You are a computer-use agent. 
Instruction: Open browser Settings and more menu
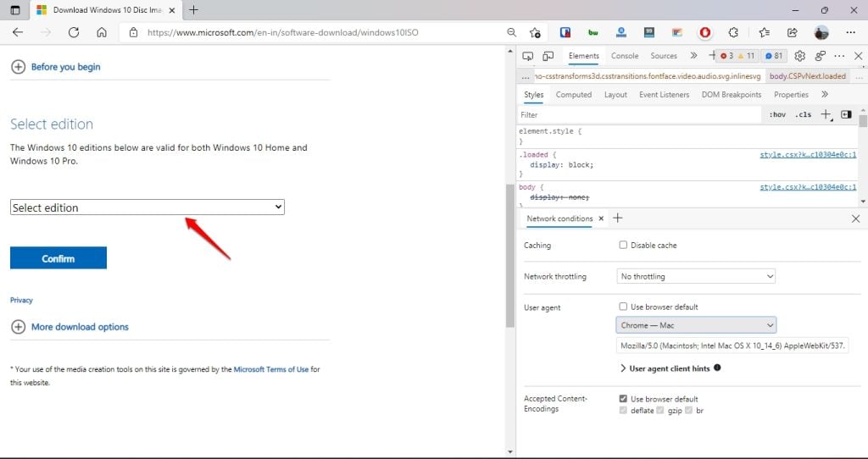pos(851,33)
